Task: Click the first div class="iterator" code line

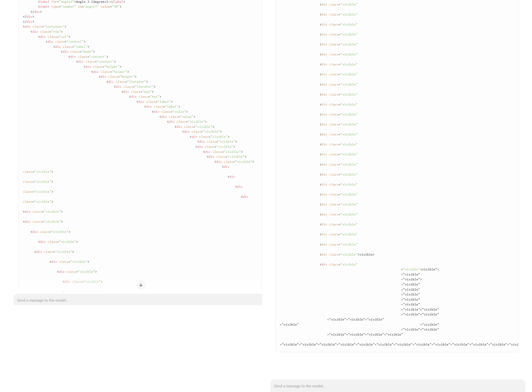Action: (127, 82)
